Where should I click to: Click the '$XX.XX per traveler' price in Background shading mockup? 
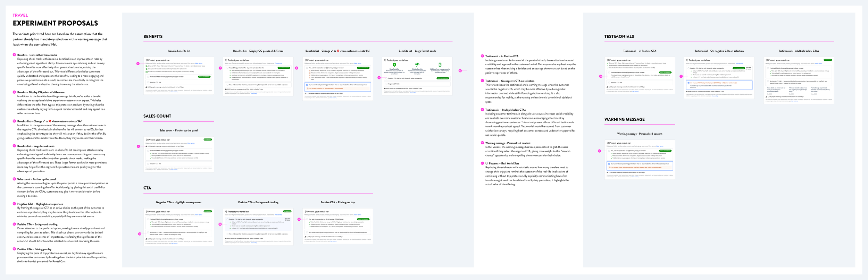(x=287, y=219)
